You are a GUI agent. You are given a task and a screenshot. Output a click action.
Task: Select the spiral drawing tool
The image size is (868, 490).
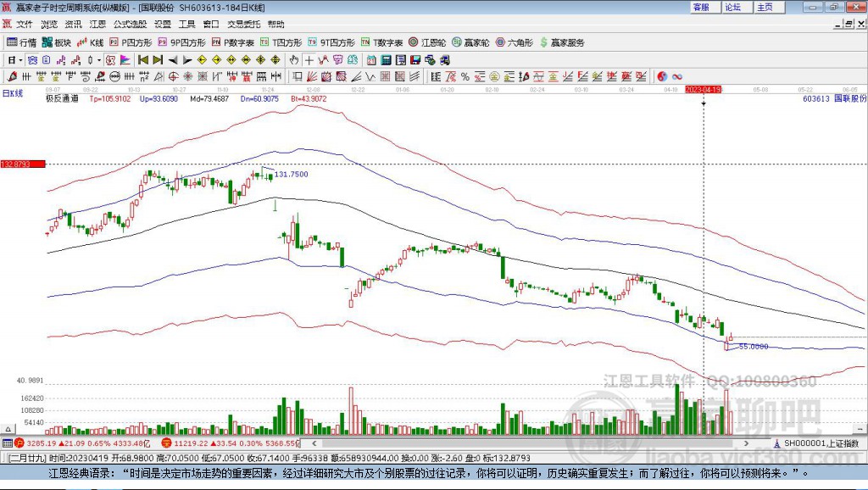[86, 76]
